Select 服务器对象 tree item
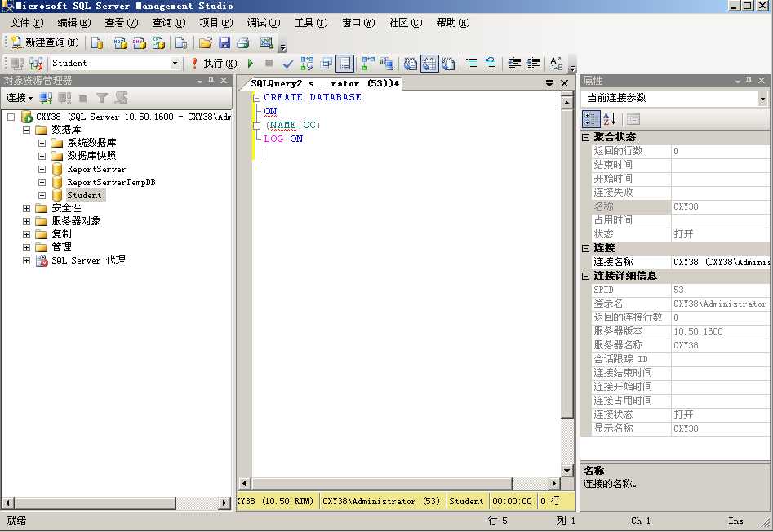 pos(76,221)
